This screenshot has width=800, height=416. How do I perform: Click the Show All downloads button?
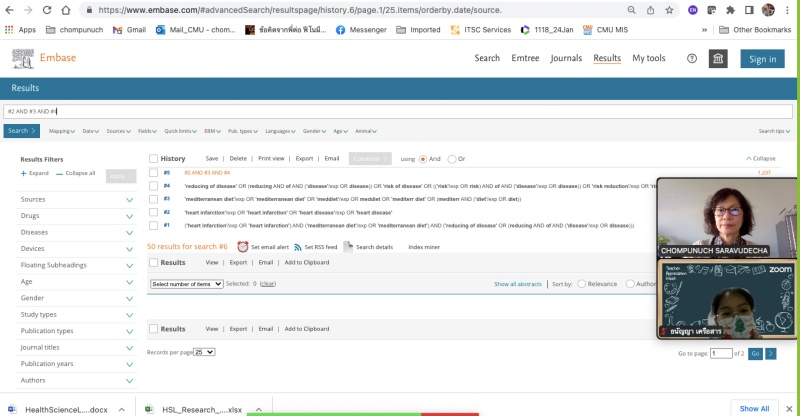(x=754, y=408)
